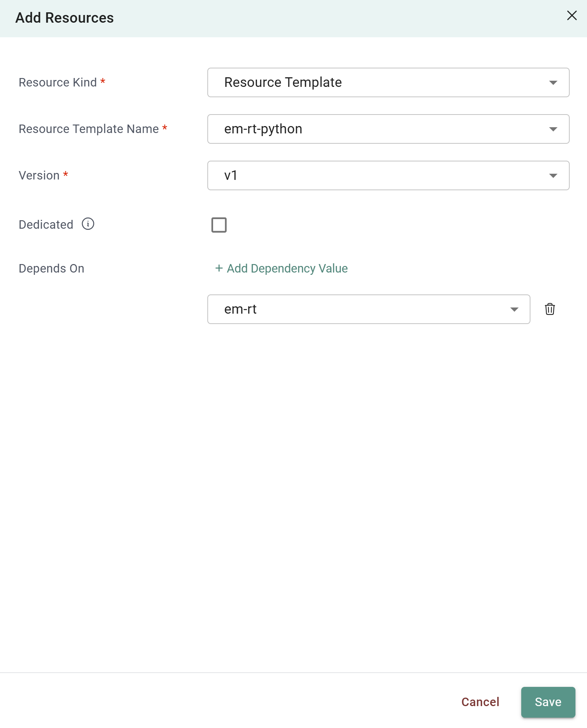587x728 pixels.
Task: Click the Resource Template Name dropdown arrow
Action: click(553, 129)
